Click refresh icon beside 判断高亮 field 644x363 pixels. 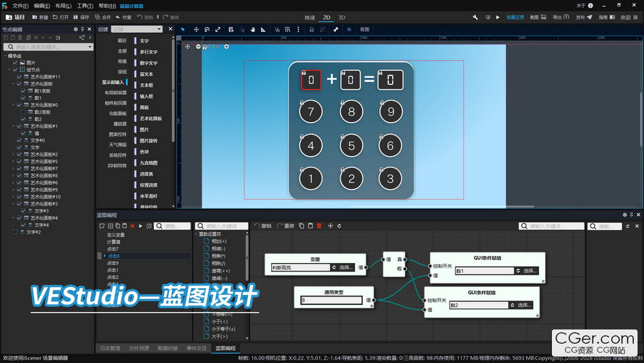pos(334,268)
